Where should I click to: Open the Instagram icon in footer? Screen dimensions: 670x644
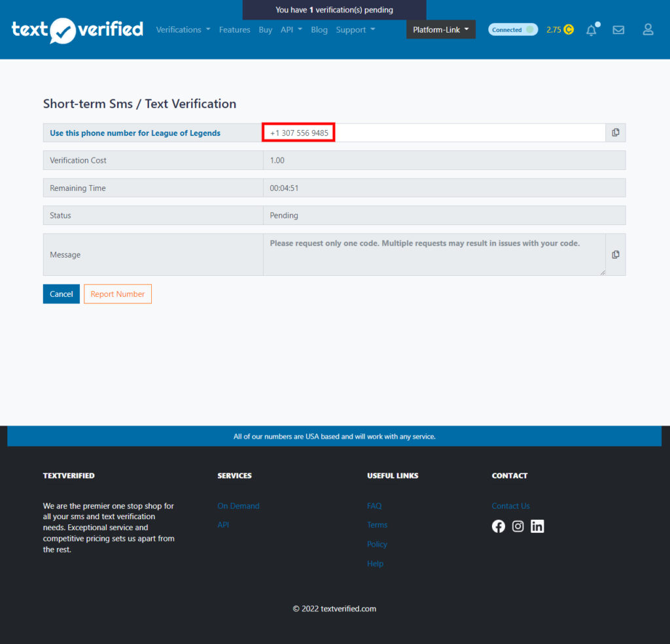[518, 526]
